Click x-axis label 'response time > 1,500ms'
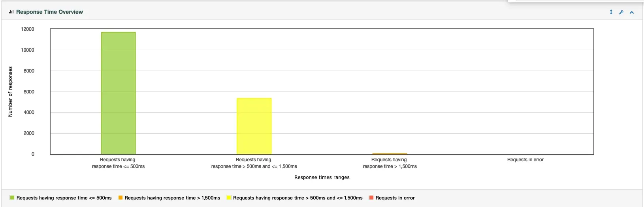Viewport: 644px width, 207px height. pos(390,166)
